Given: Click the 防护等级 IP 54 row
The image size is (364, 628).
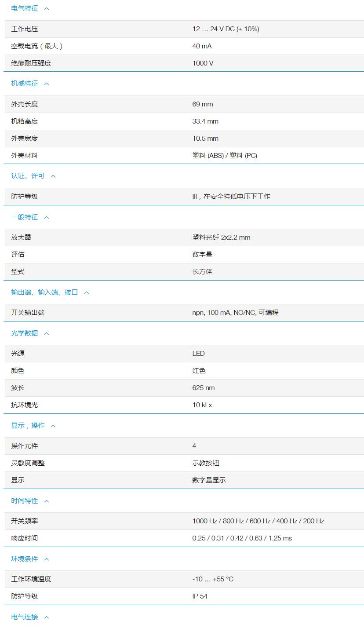Looking at the screenshot, I should [182, 596].
